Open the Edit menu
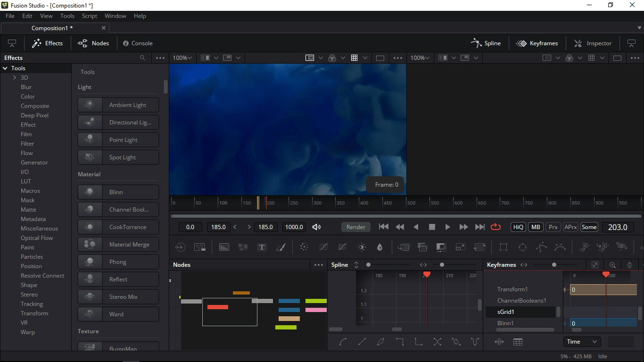 click(x=27, y=16)
